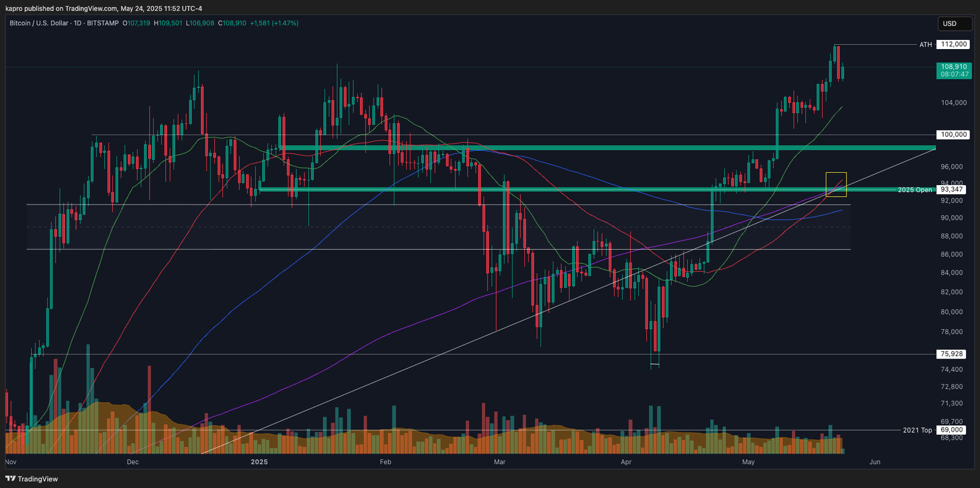
Task: Click the 2025 label on time axis
Action: pyautogui.click(x=259, y=462)
